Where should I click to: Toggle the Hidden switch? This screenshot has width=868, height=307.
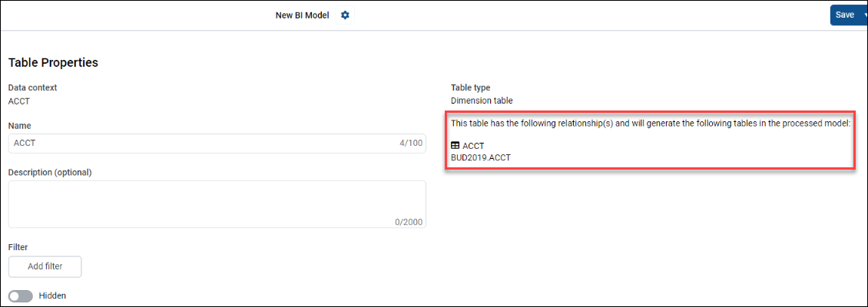coord(20,295)
